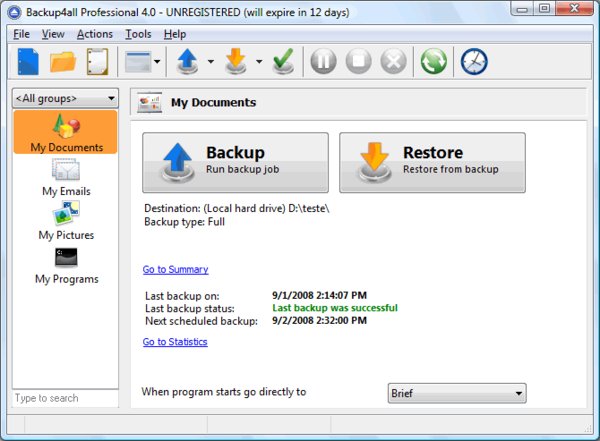Open the Tools menu

click(139, 34)
